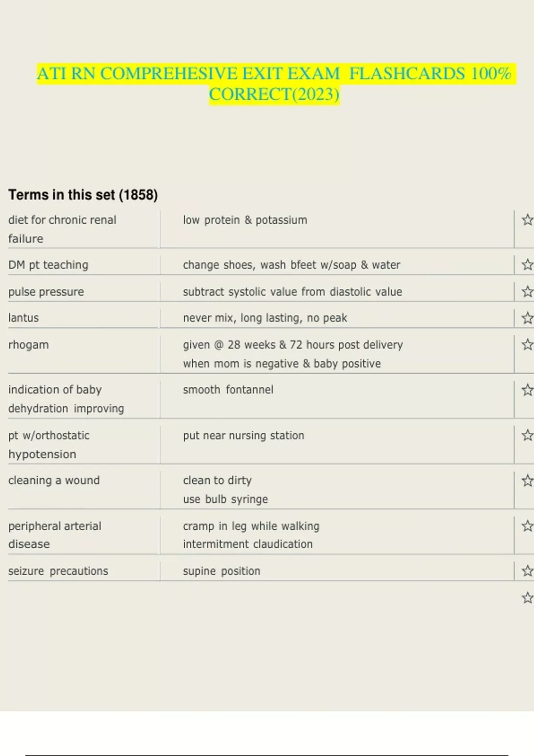Screen dimensions: 534x756
Task: Click the 'lantus' term
Action: [x=24, y=318]
